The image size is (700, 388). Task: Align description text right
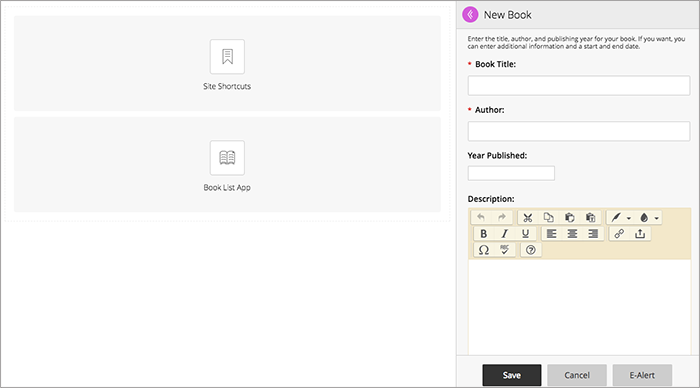point(593,234)
